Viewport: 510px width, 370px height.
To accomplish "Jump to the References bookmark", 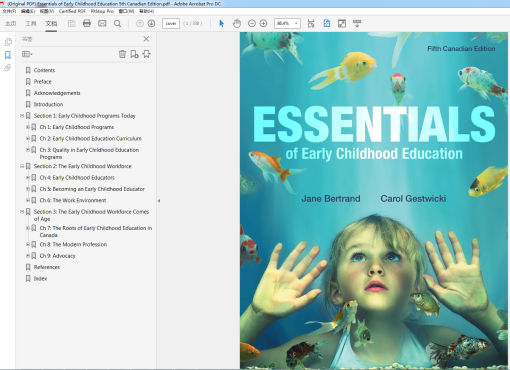I will tap(47, 267).
